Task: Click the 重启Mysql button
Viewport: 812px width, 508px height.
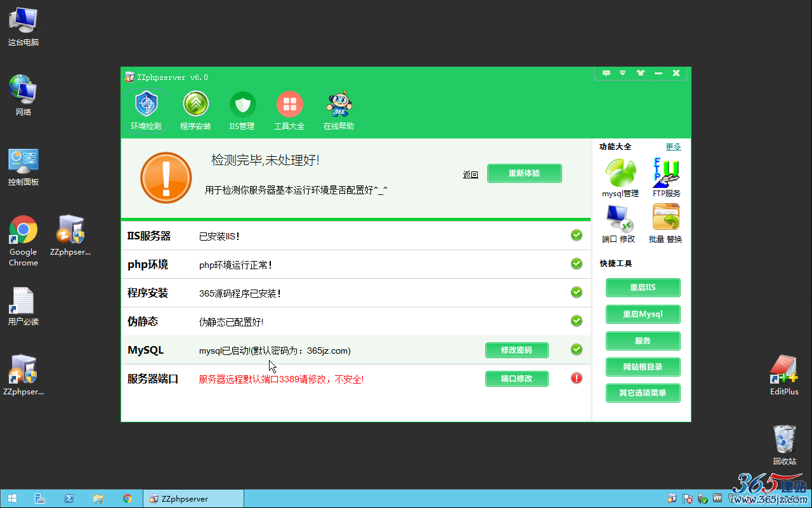Action: [x=643, y=314]
